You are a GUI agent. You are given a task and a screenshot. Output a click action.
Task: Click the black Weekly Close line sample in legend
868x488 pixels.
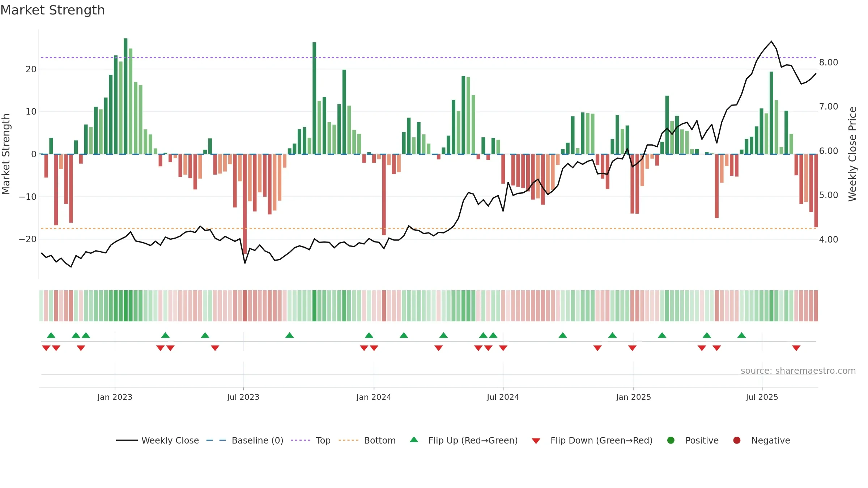pyautogui.click(x=127, y=440)
